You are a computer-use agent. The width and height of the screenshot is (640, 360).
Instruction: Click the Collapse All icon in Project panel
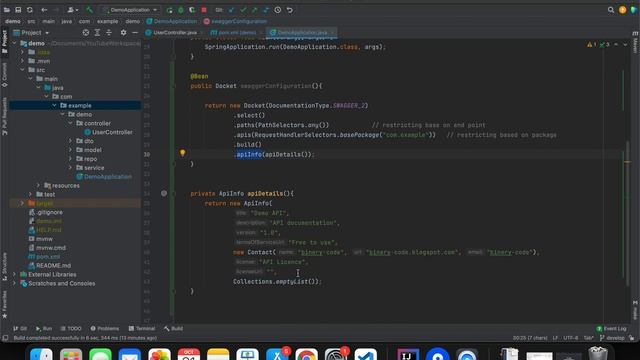tap(109, 33)
